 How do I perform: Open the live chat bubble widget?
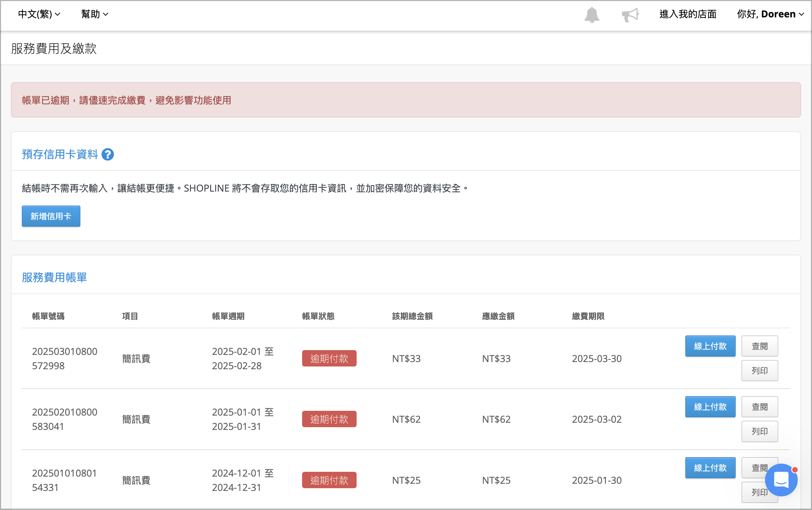[781, 480]
